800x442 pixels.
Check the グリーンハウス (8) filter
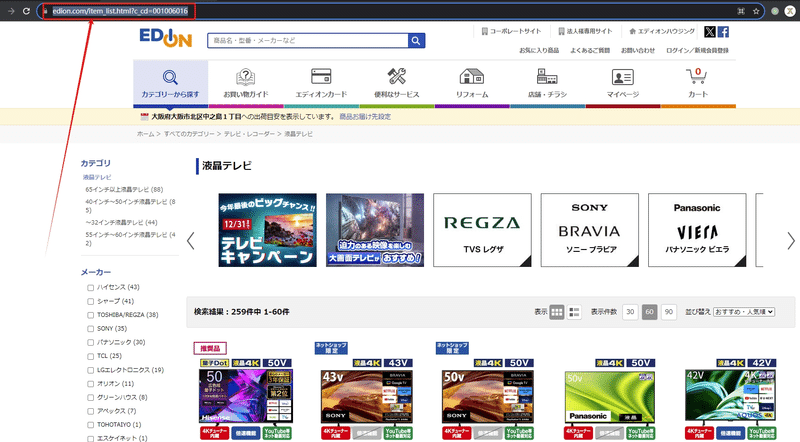[x=90, y=398]
